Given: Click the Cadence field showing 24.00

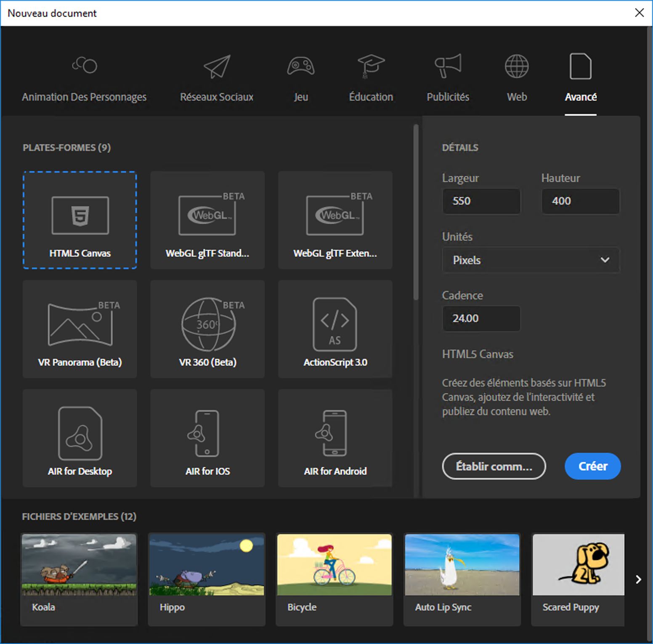Looking at the screenshot, I should tap(481, 318).
